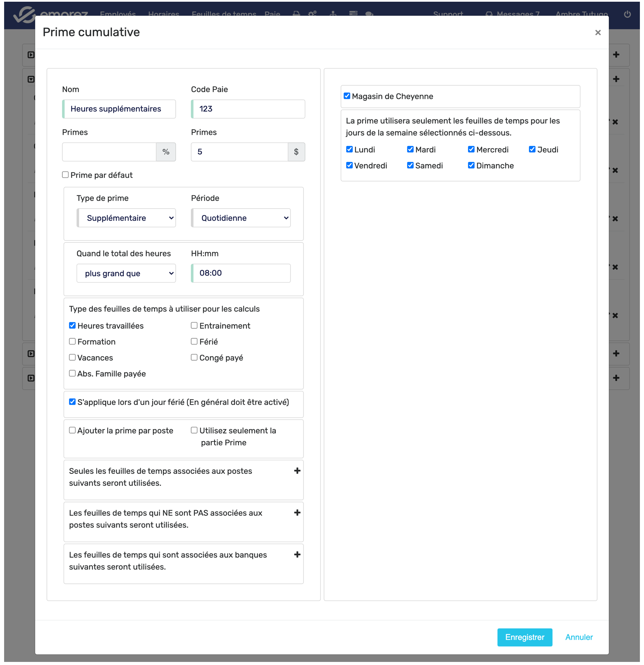
Task: Check 'Ajouter la prime par poste'
Action: point(72,430)
